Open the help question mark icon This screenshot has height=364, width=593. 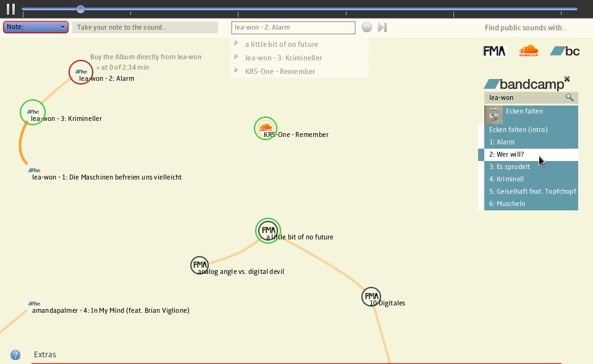pyautogui.click(x=15, y=355)
